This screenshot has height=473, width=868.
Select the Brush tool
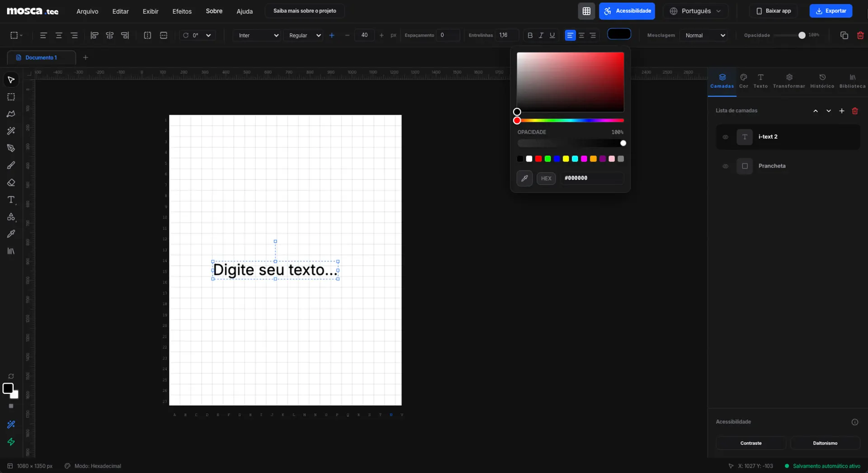pyautogui.click(x=11, y=166)
